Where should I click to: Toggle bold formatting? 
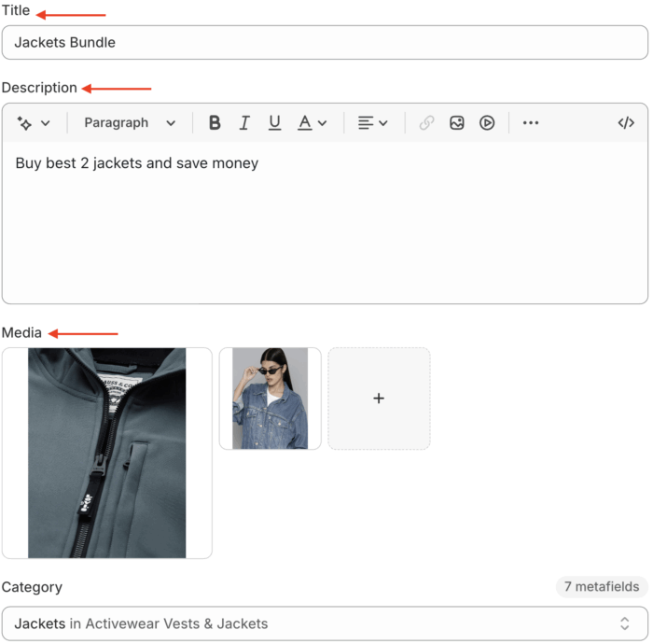pyautogui.click(x=215, y=123)
